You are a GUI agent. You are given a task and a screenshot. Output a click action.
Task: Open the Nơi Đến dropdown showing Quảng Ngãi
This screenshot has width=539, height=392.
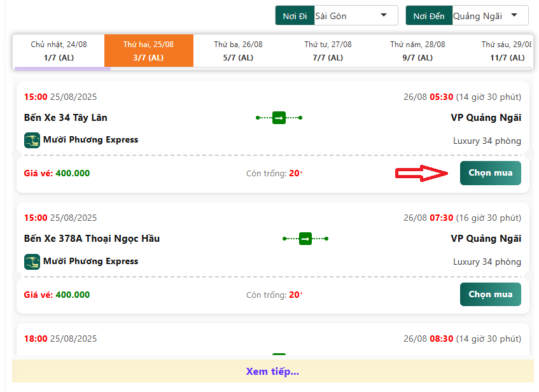(x=489, y=16)
